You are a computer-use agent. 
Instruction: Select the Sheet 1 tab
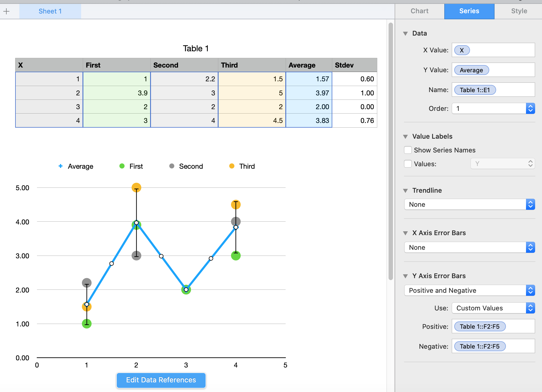tap(50, 11)
